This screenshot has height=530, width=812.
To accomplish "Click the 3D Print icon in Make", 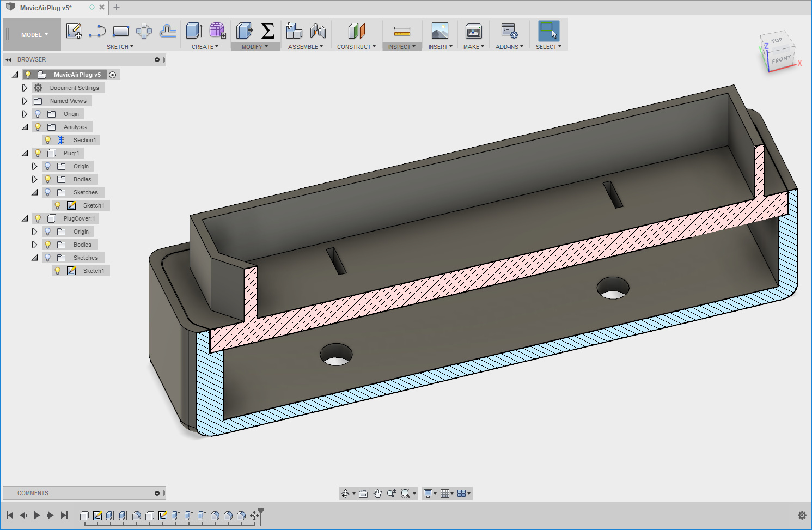I will pos(473,31).
